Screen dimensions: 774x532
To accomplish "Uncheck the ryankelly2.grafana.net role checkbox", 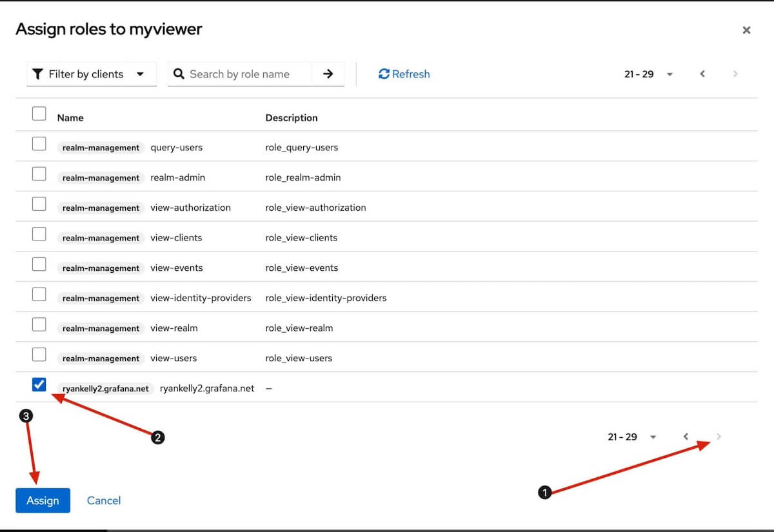I will (39, 385).
